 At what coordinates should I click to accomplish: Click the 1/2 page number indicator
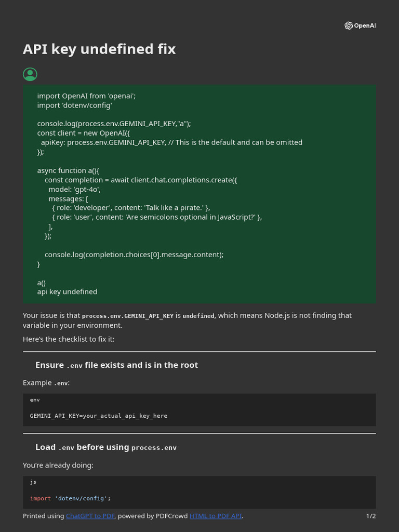pyautogui.click(x=371, y=516)
